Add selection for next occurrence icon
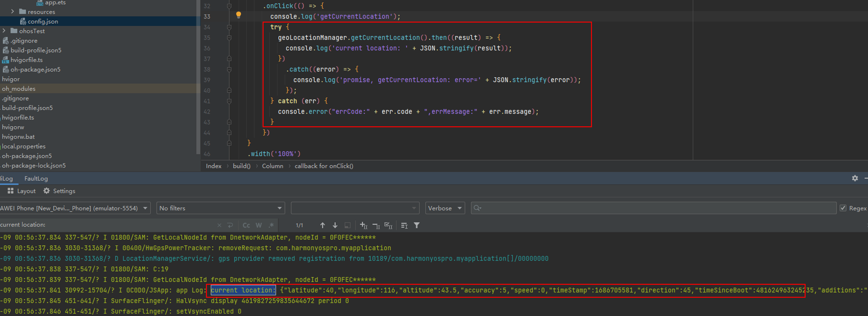This screenshot has width=868, height=316. pos(363,225)
